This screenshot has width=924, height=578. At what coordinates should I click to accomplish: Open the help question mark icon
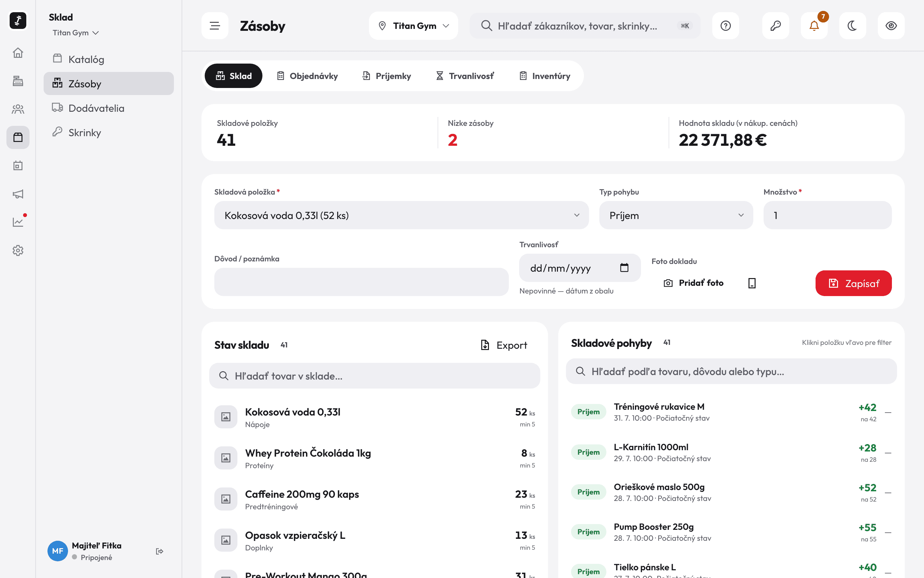click(x=725, y=26)
